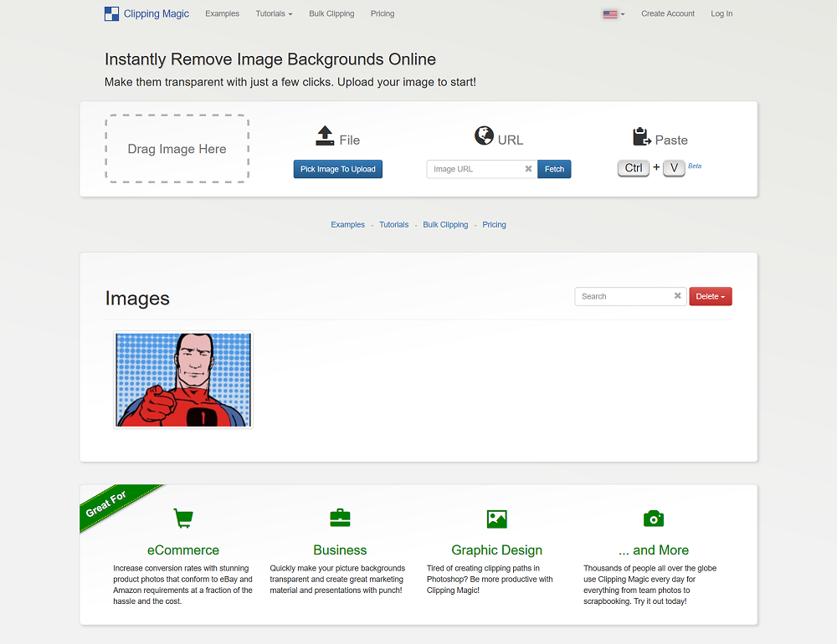Click the Paste clipboard icon
Image resolution: width=837 pixels, height=644 pixels.
pyautogui.click(x=642, y=136)
